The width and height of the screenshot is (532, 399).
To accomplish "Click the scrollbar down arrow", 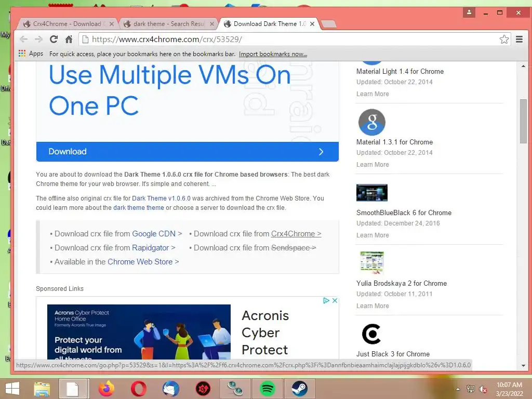I will (x=523, y=366).
